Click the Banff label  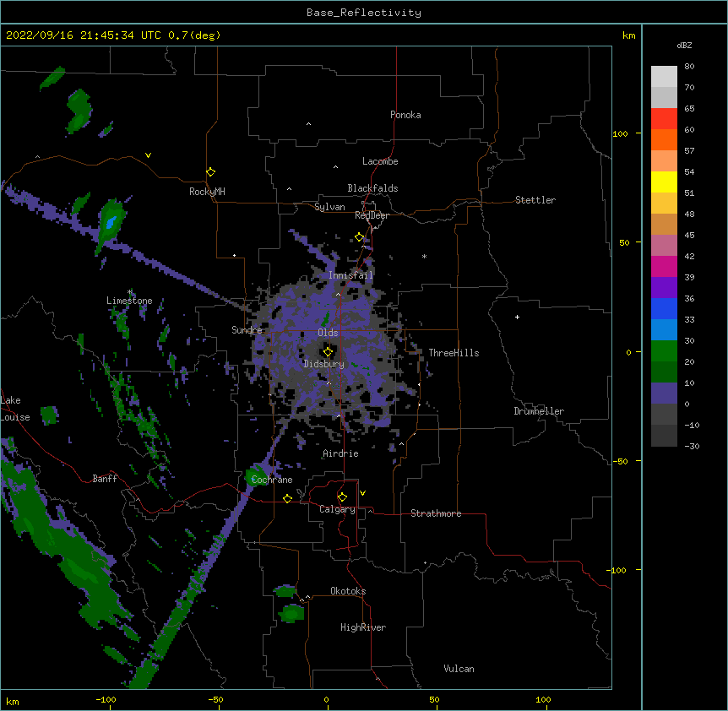(105, 479)
